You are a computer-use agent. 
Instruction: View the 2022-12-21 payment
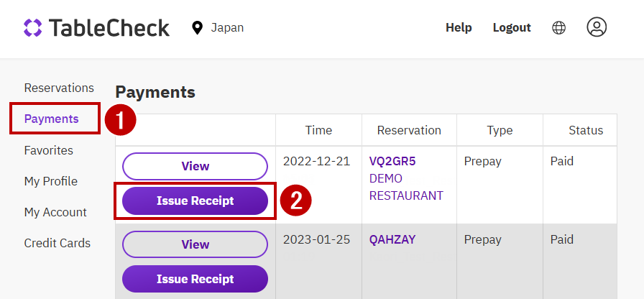(195, 166)
